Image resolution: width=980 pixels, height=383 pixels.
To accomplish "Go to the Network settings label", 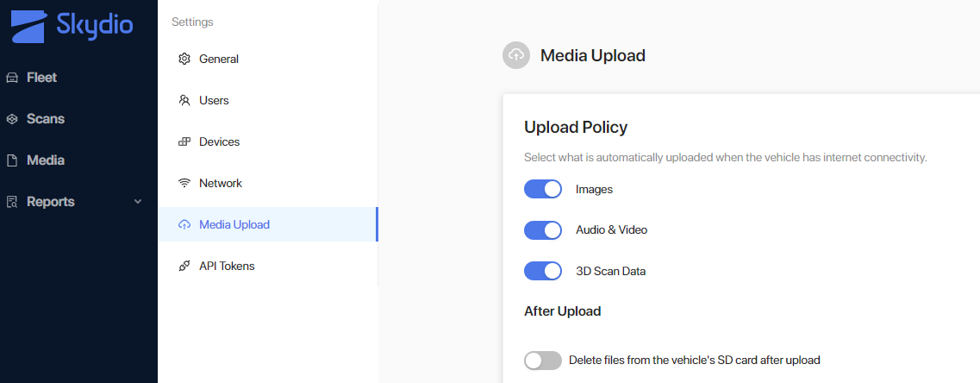I will click(x=221, y=184).
